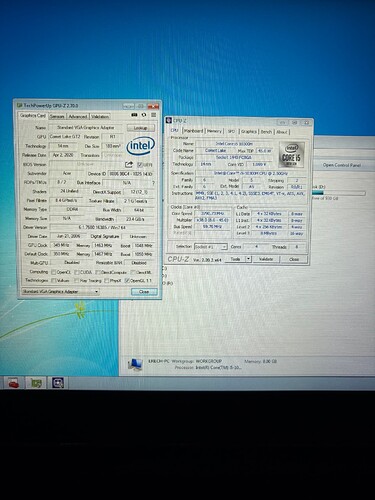
Task: Click the Memory 8.00 GB text
Action: point(261,361)
